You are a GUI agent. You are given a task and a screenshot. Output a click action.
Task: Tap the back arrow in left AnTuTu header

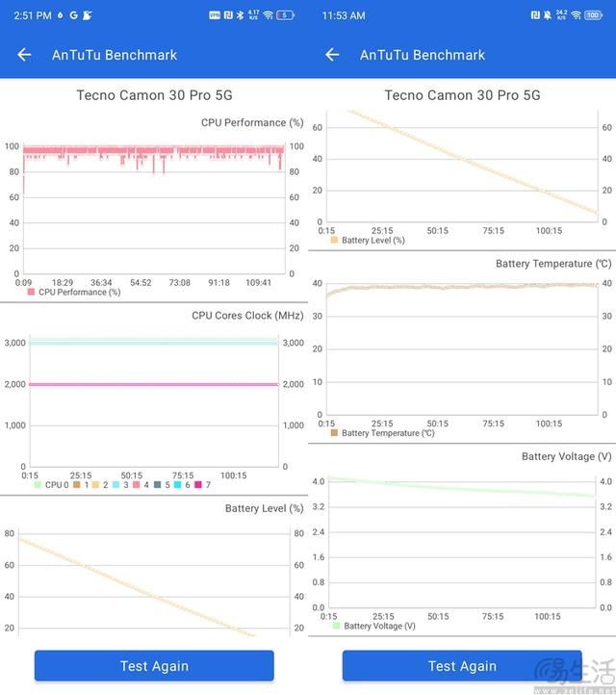[24, 55]
